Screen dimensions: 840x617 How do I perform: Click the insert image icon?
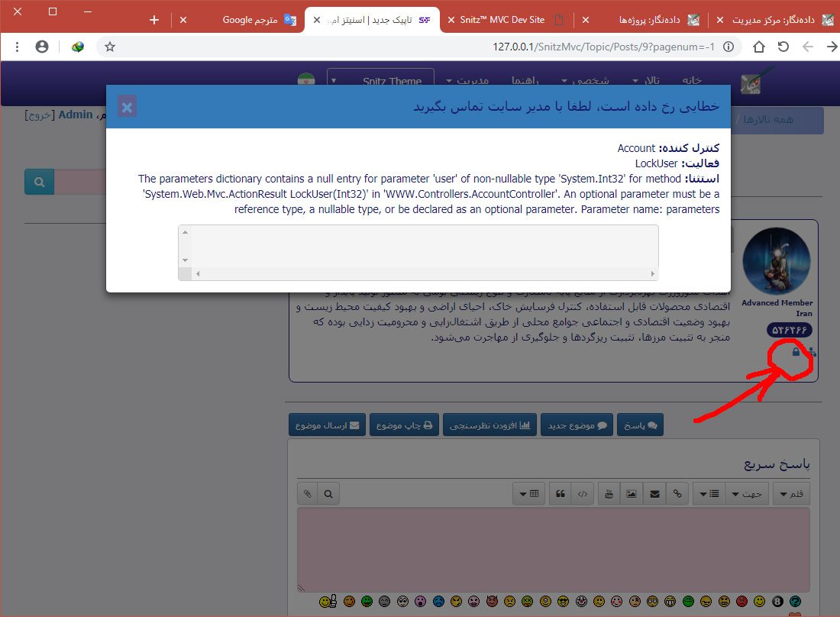pyautogui.click(x=632, y=493)
